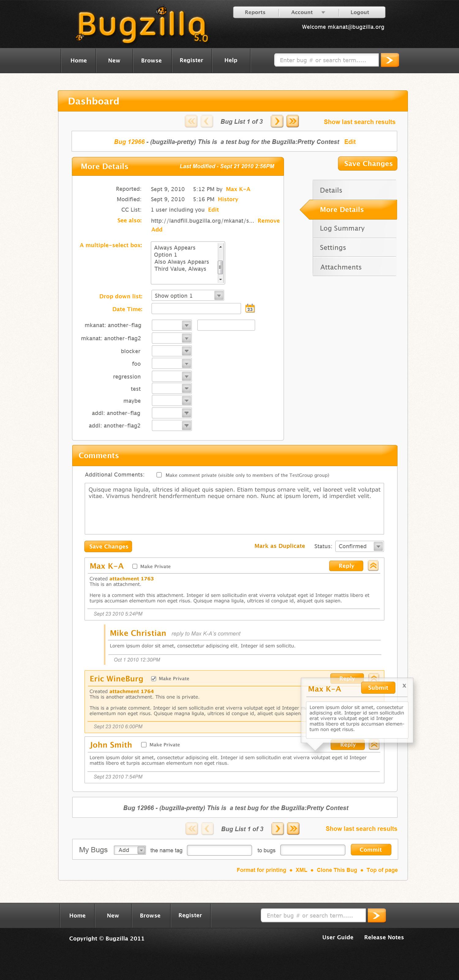Open attachment 1763 link
The width and height of the screenshot is (459, 980).
[132, 579]
